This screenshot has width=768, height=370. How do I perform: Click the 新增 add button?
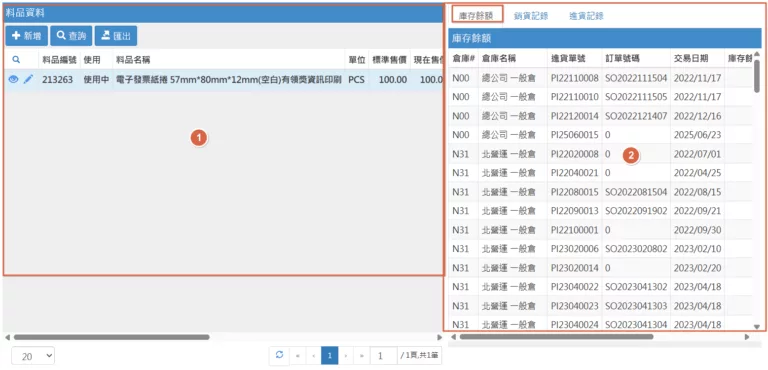27,36
